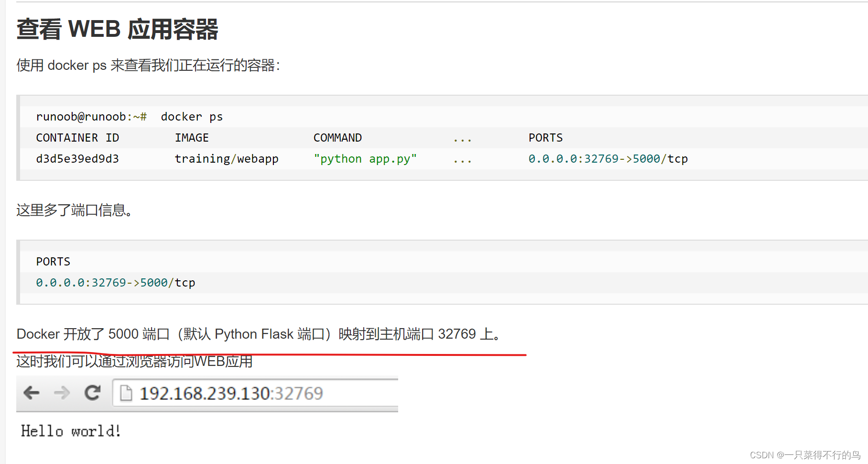
Task: Click the COMMAND column header
Action: pos(337,138)
